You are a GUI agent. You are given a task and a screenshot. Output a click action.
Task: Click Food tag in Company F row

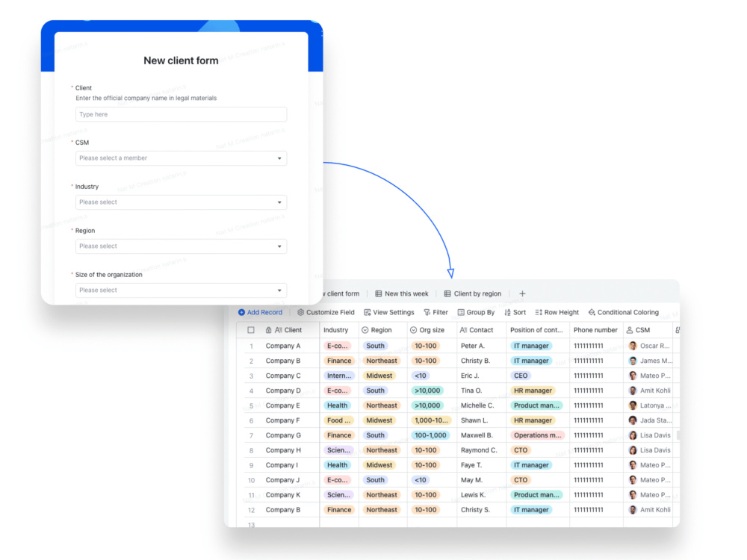338,420
